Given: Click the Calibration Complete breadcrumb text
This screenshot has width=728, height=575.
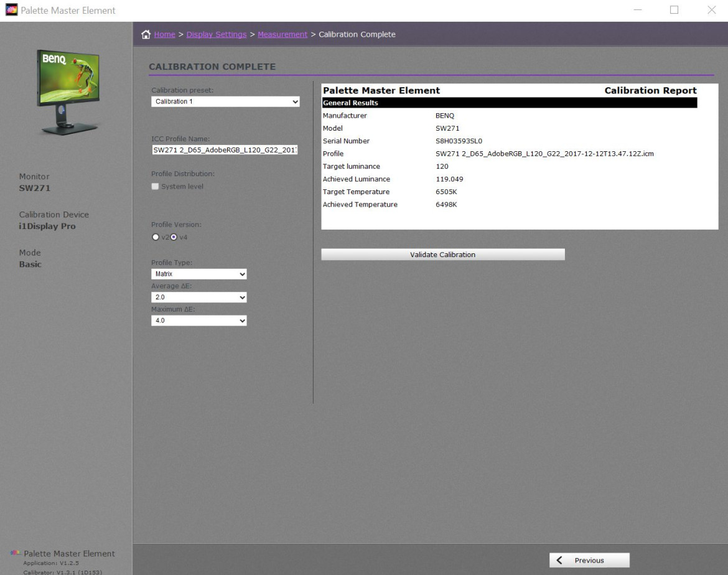Looking at the screenshot, I should point(357,34).
